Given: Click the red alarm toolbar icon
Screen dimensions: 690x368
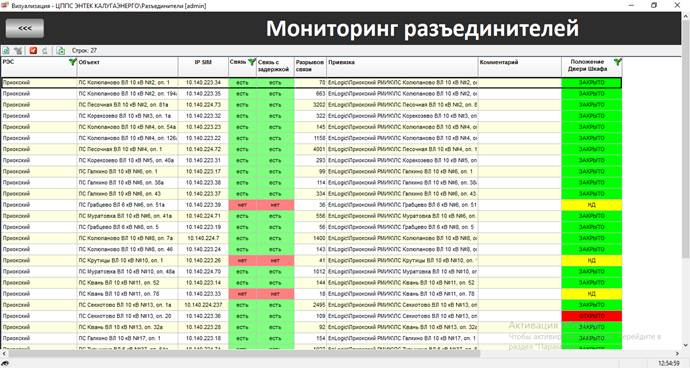Looking at the screenshot, I should click(33, 51).
